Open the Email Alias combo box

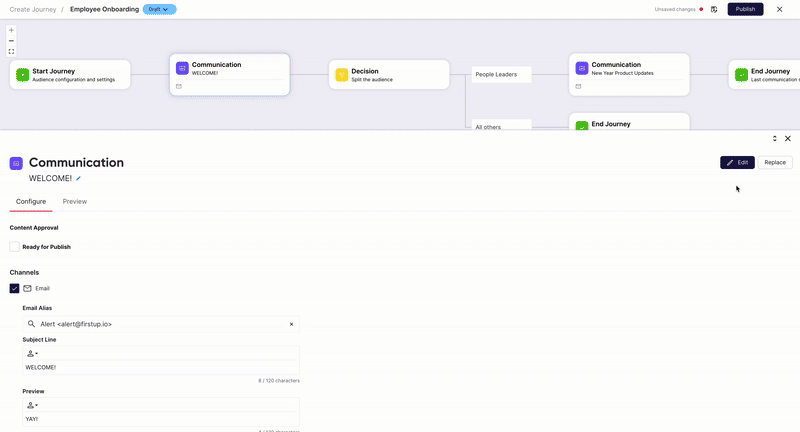click(x=161, y=324)
